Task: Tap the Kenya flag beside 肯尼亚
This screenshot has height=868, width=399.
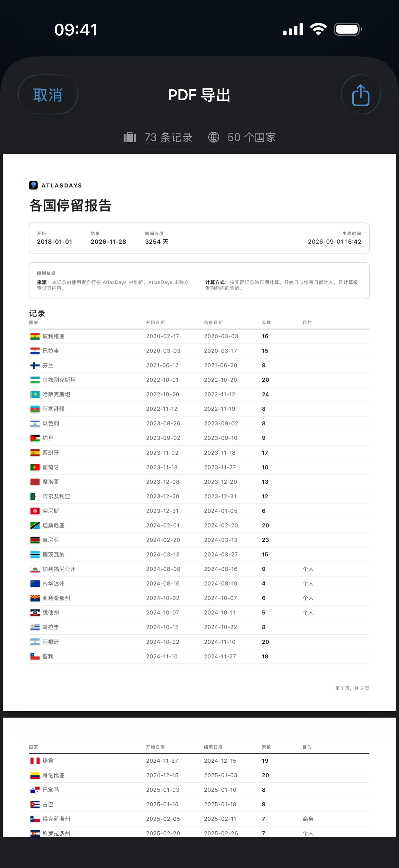Action: click(35, 540)
